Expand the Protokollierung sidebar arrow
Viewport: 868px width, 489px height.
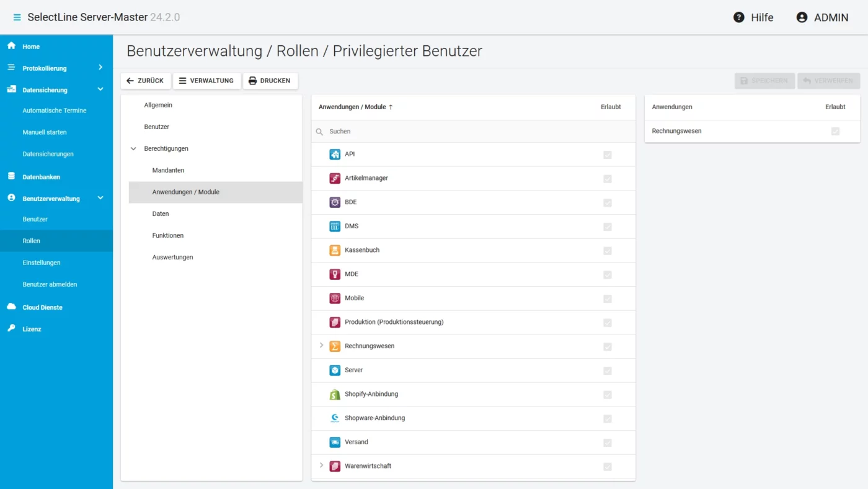[100, 67]
